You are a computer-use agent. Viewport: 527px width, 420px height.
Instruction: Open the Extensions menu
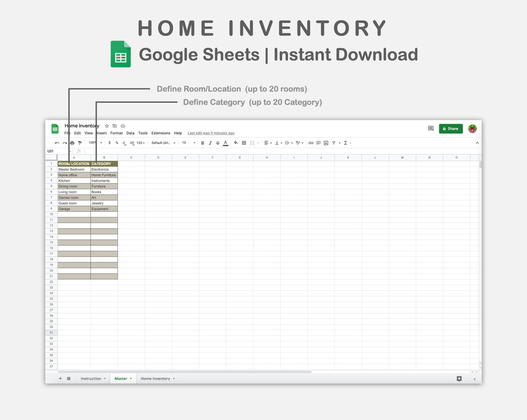(160, 133)
